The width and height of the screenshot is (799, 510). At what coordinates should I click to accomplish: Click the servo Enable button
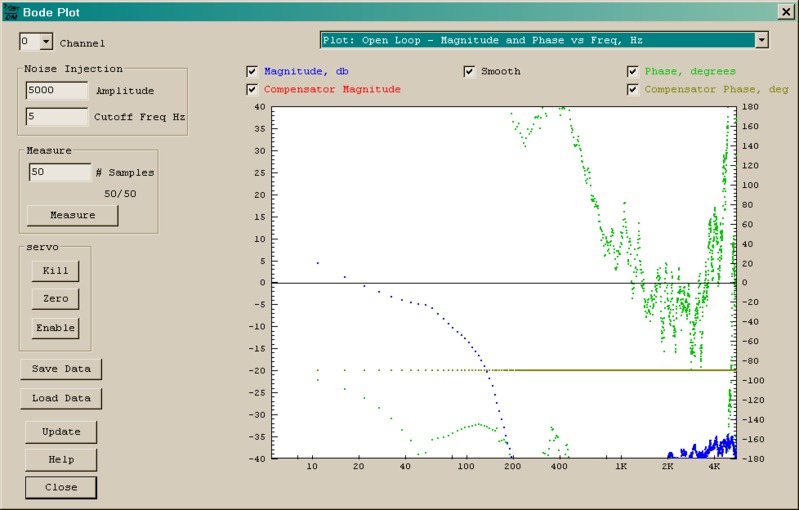pos(56,327)
